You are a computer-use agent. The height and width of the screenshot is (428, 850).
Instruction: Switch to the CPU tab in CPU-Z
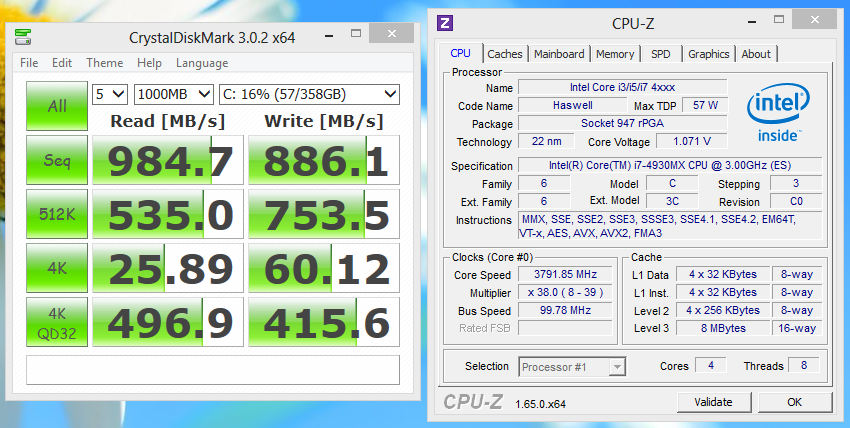460,53
